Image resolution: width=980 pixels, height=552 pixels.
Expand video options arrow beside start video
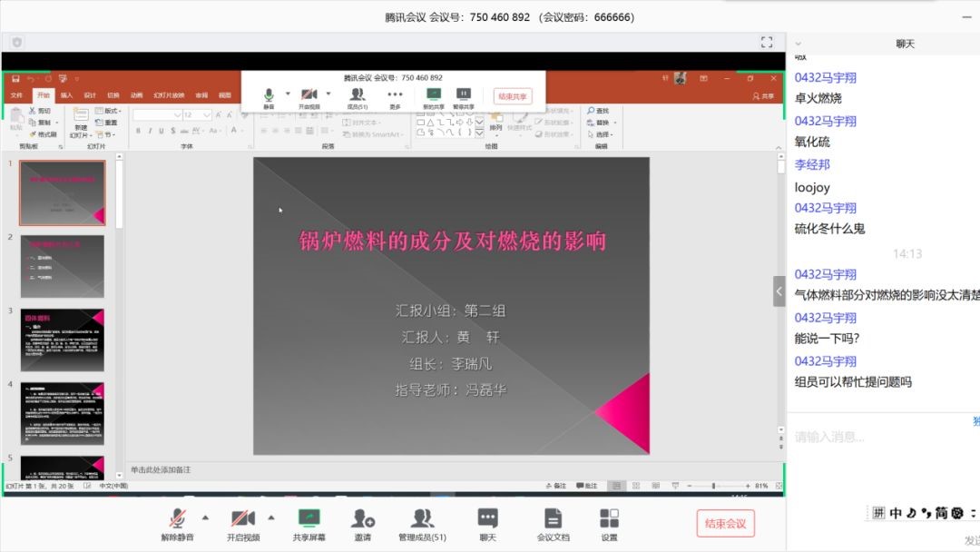270,517
